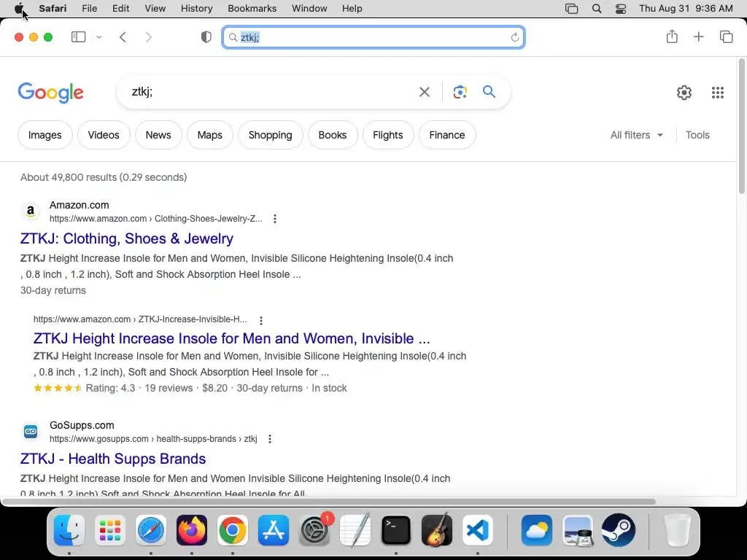Click the Safari address bar field
747x560 pixels.
[x=373, y=37]
